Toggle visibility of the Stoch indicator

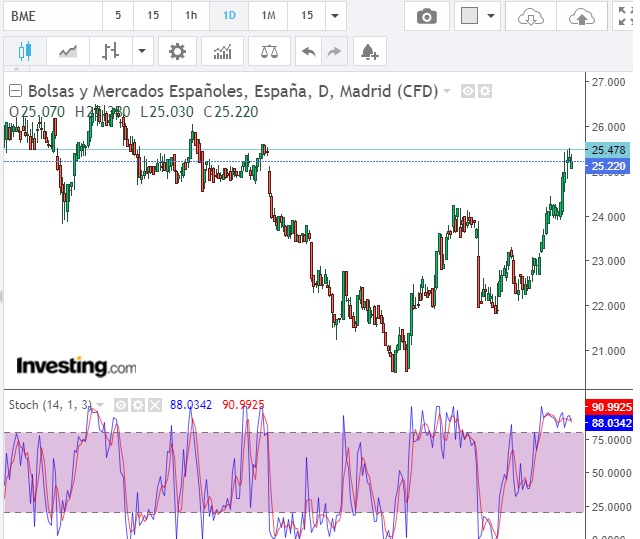[120, 404]
